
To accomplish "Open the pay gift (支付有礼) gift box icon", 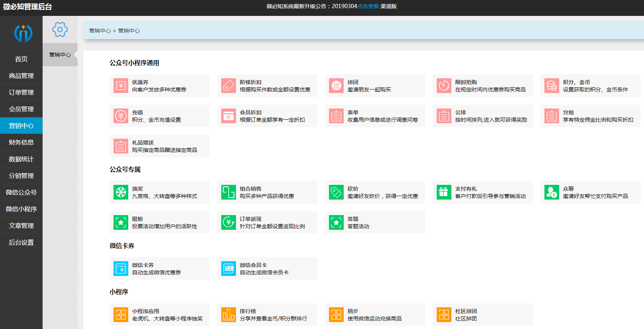I will click(x=444, y=192).
